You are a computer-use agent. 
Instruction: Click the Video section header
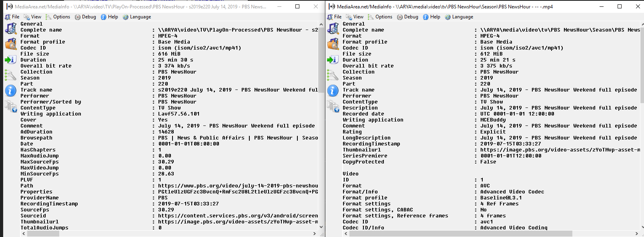(351, 174)
